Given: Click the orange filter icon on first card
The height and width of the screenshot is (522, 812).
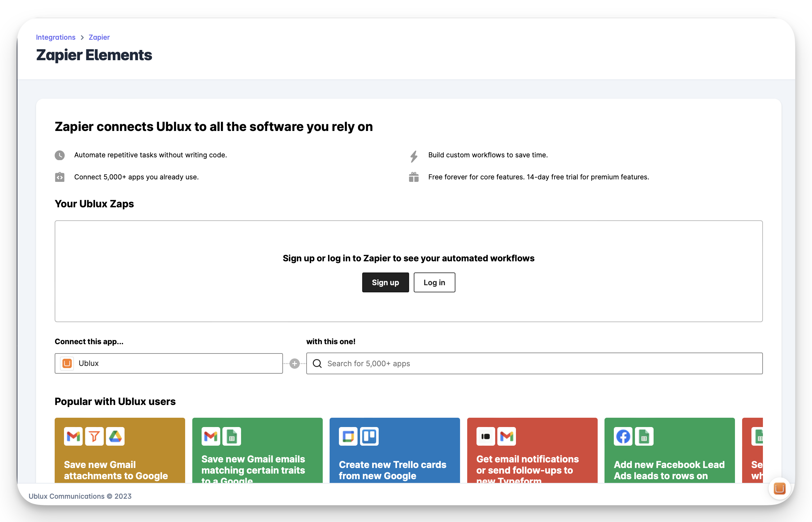Looking at the screenshot, I should [94, 436].
